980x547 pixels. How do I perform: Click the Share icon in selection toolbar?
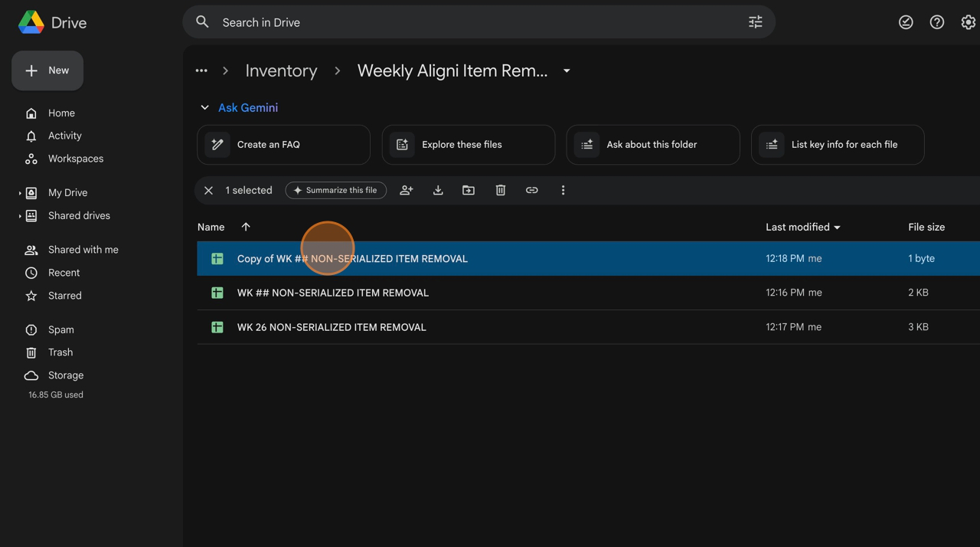coord(407,190)
